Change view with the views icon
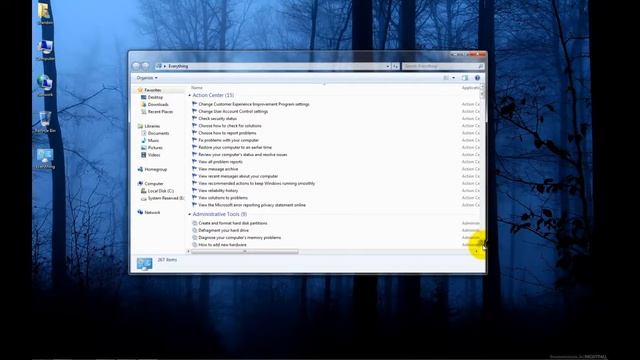 (446, 78)
